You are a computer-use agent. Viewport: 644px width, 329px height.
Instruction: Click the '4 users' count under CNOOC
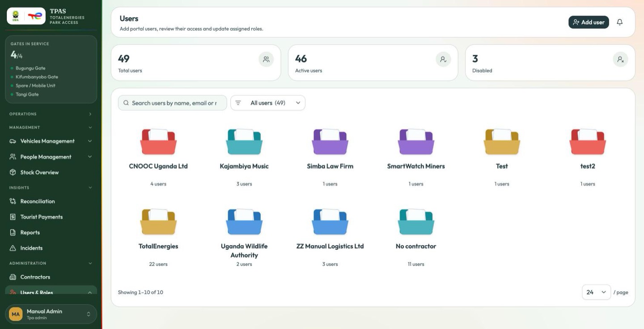[158, 184]
